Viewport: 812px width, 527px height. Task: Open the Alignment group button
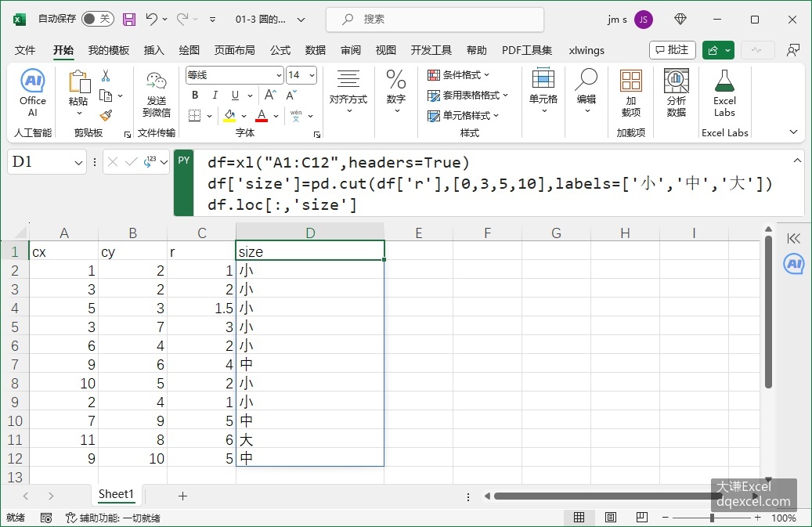tap(348, 92)
